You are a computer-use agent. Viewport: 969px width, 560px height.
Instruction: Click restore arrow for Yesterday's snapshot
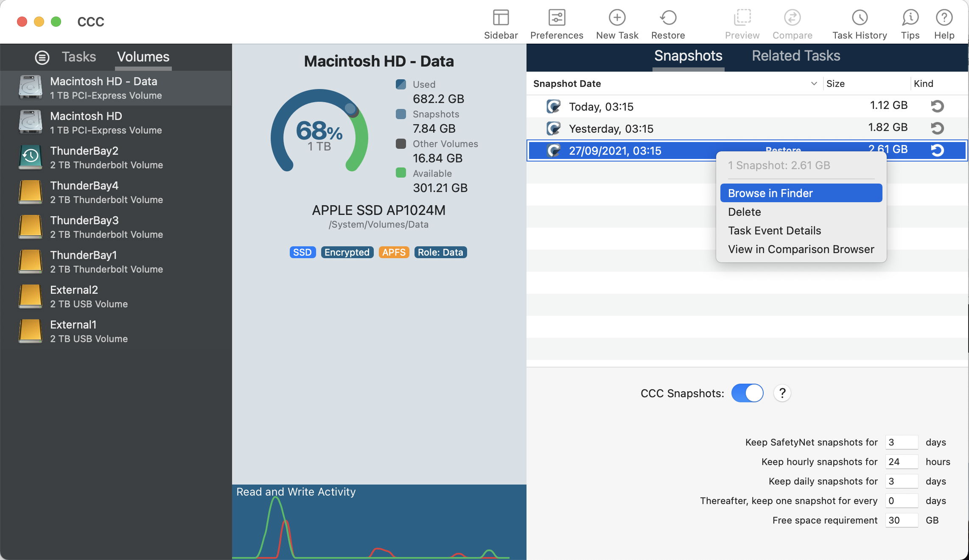point(937,128)
